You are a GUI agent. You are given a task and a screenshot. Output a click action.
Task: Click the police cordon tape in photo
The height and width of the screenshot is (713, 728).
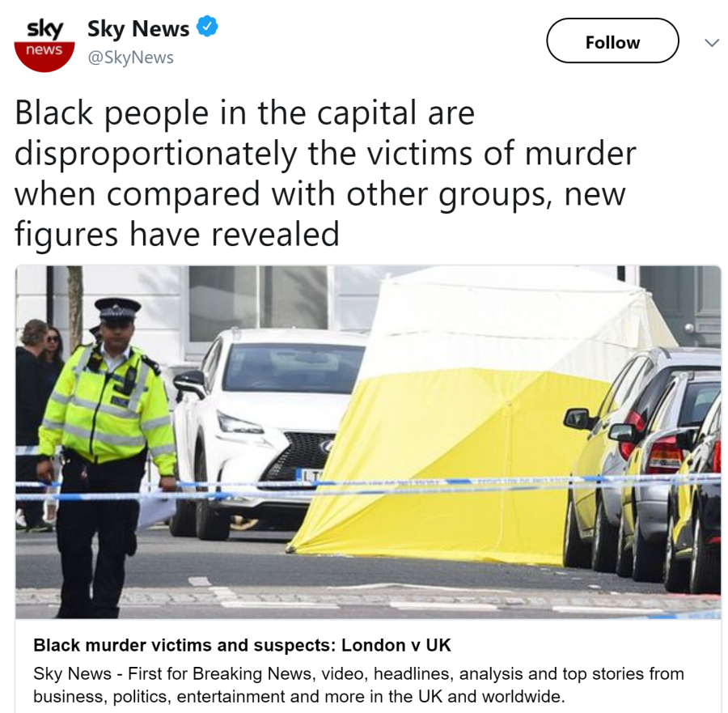[x=368, y=488]
